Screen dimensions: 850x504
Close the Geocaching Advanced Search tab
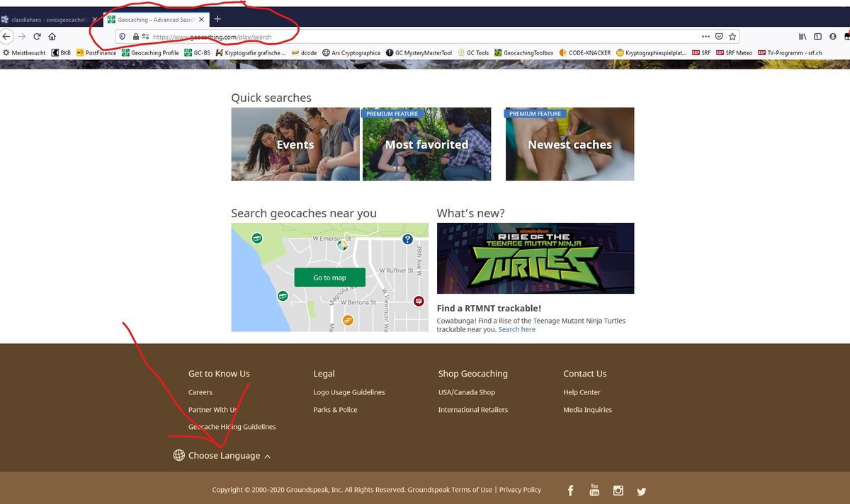pyautogui.click(x=201, y=20)
